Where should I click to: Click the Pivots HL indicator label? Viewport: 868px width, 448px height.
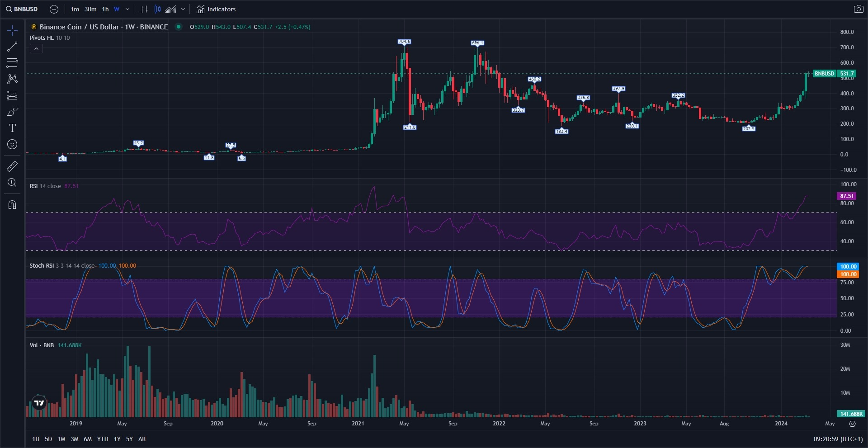tap(42, 38)
